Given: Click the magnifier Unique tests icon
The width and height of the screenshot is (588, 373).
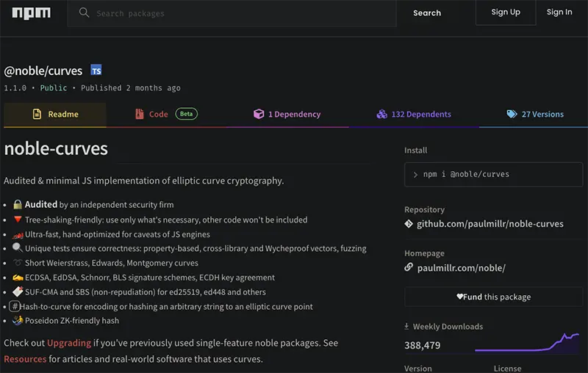Looking at the screenshot, I should 17,247.
